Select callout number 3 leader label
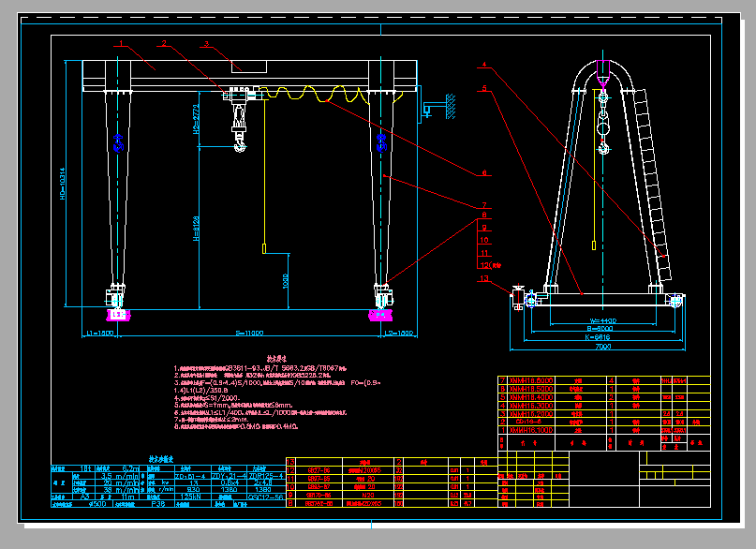 pyautogui.click(x=205, y=43)
